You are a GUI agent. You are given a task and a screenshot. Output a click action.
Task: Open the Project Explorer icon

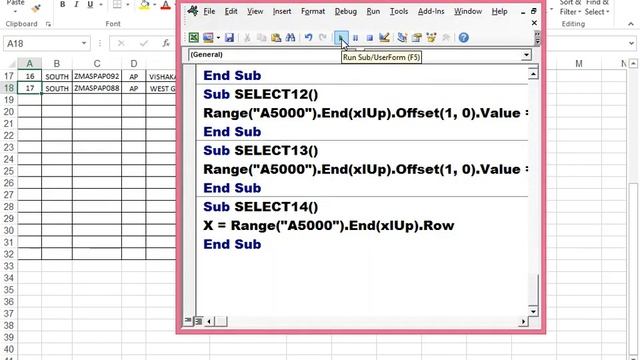pos(402,38)
